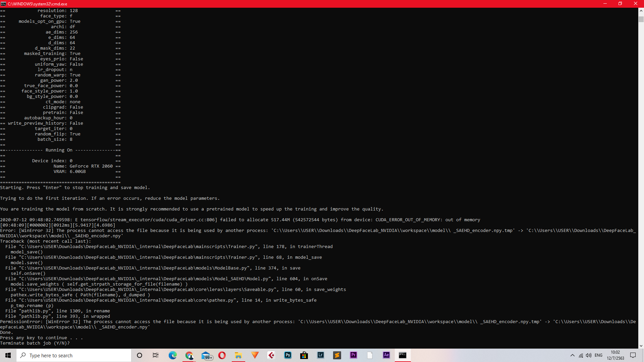Open Action Center notifications

coord(633,355)
